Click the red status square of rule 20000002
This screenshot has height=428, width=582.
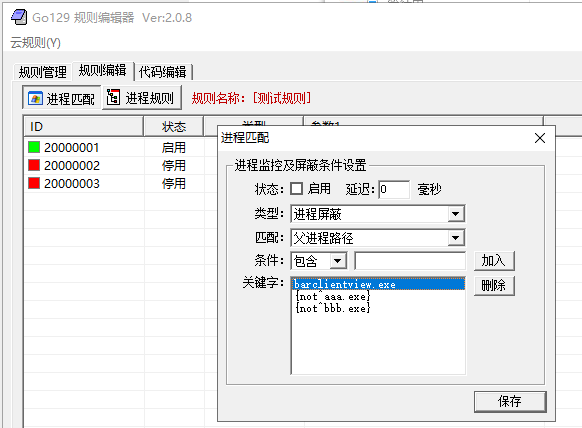click(x=34, y=165)
